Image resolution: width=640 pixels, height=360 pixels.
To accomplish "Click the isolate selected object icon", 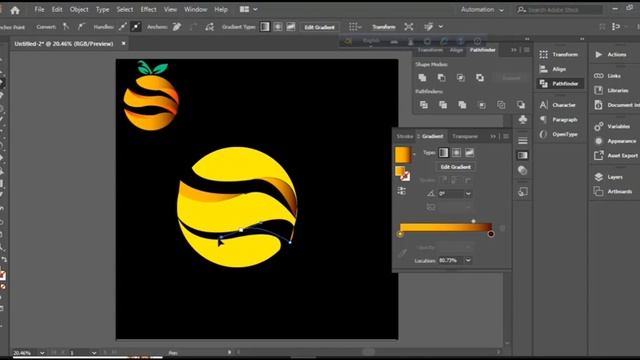I will click(409, 27).
